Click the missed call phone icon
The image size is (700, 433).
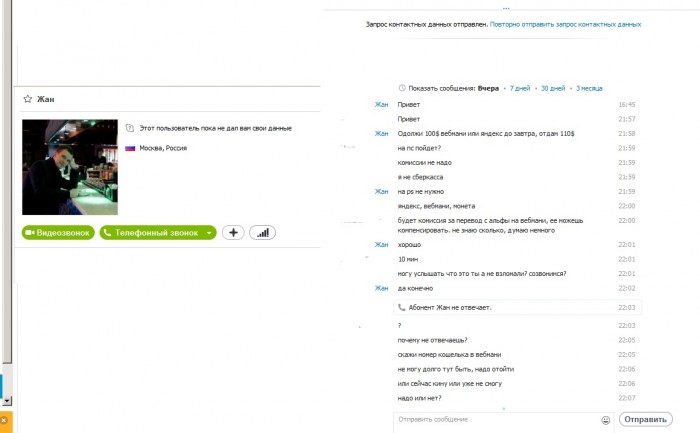402,307
